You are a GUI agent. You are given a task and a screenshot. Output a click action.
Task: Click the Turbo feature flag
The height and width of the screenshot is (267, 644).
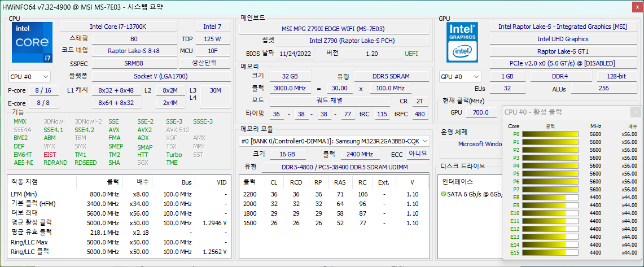pyautogui.click(x=174, y=155)
